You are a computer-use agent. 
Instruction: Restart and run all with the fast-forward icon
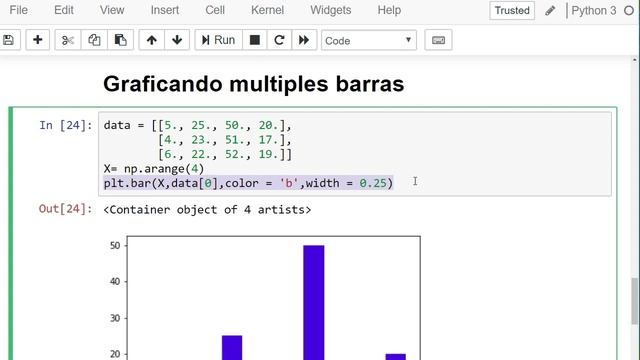(x=304, y=40)
